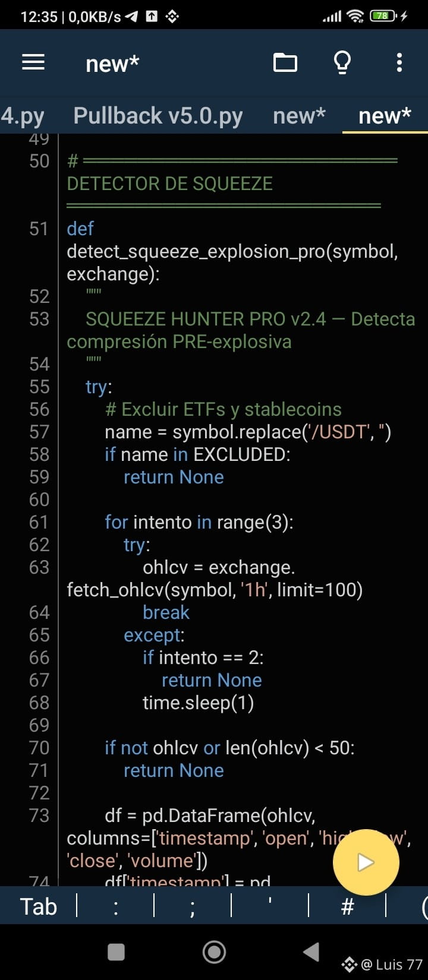
Task: Open the three-dot overflow menu
Action: click(399, 62)
